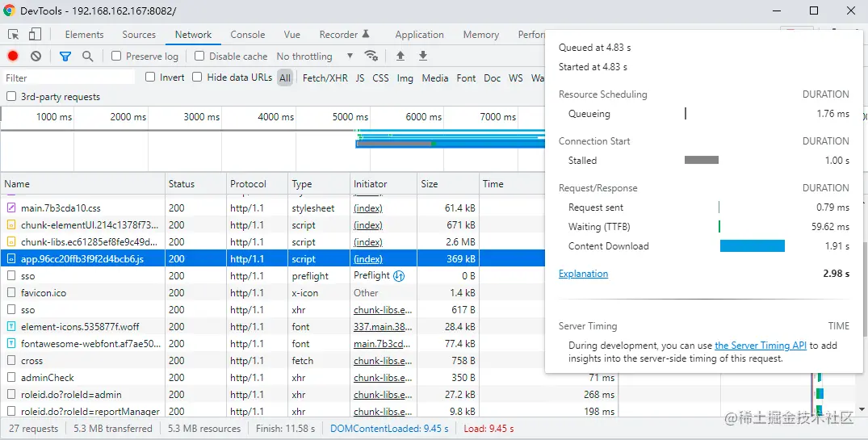Viewport: 868px width, 440px height.
Task: Click the script icon of chunk-elementUI row
Action: (11, 225)
